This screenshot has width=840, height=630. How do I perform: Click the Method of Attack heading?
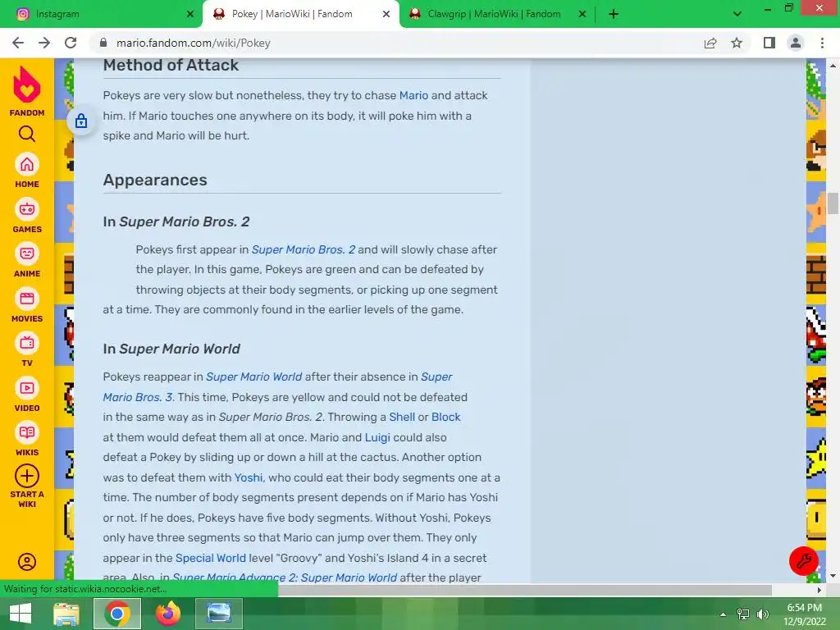point(171,65)
